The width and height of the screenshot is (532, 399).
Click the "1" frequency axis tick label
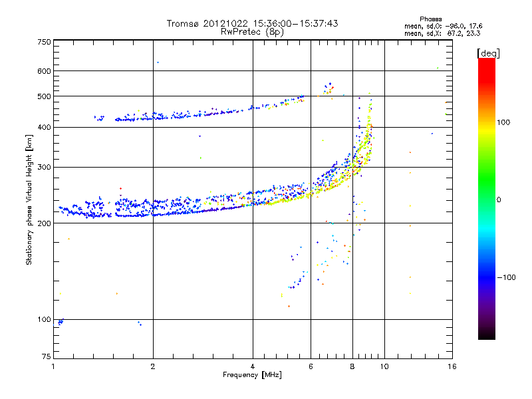[x=53, y=366]
